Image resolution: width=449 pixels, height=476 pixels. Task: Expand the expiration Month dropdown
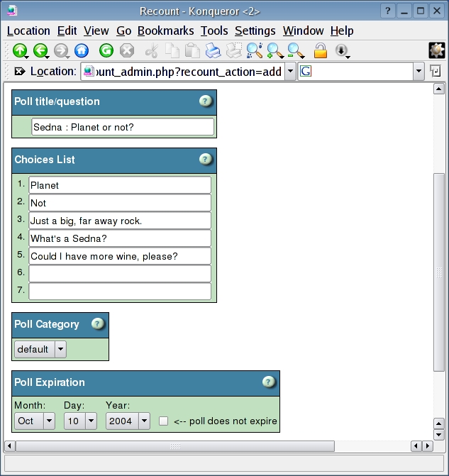[x=35, y=421]
